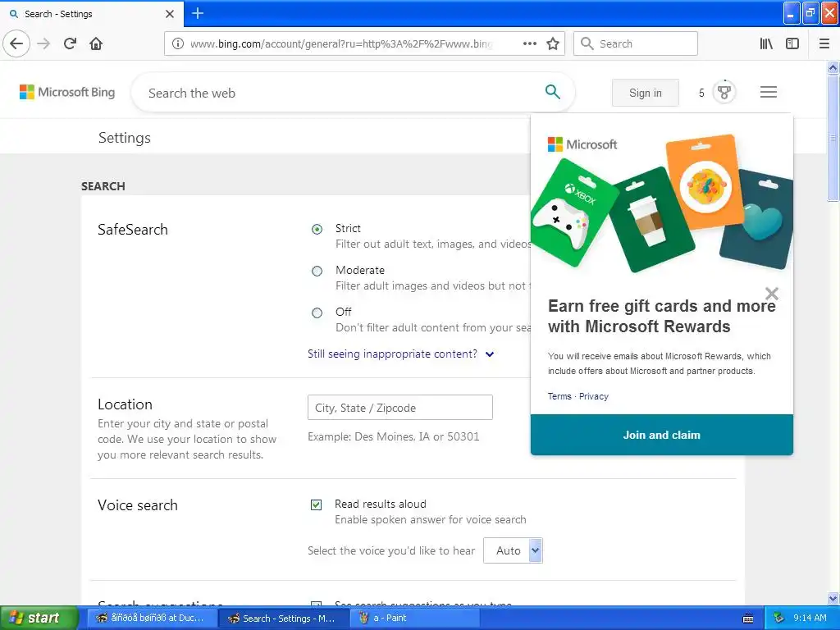The image size is (840, 630).
Task: Open the Terms link in popup
Action: click(x=559, y=396)
